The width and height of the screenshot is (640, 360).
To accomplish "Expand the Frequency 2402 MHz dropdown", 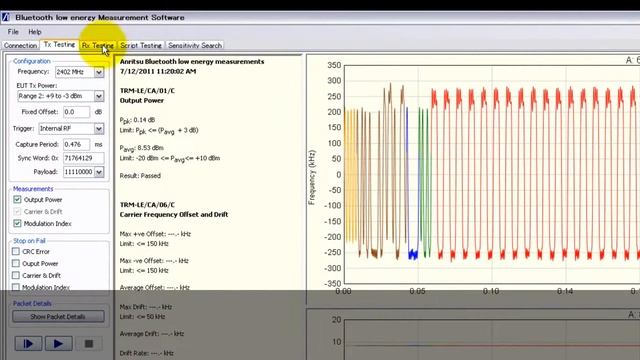I will pos(99,72).
